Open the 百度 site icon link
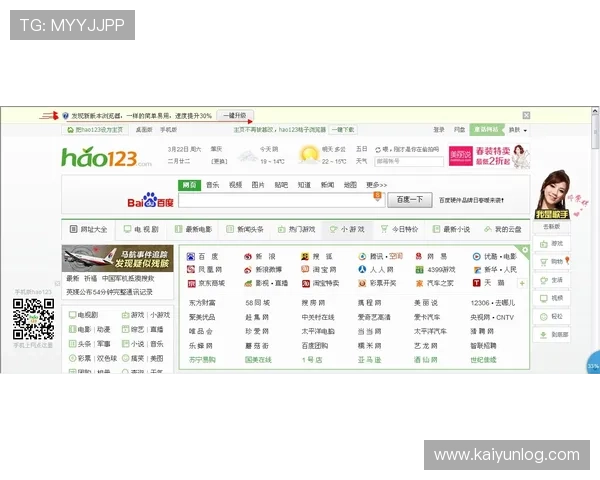This screenshot has width=600, height=480. 191,256
